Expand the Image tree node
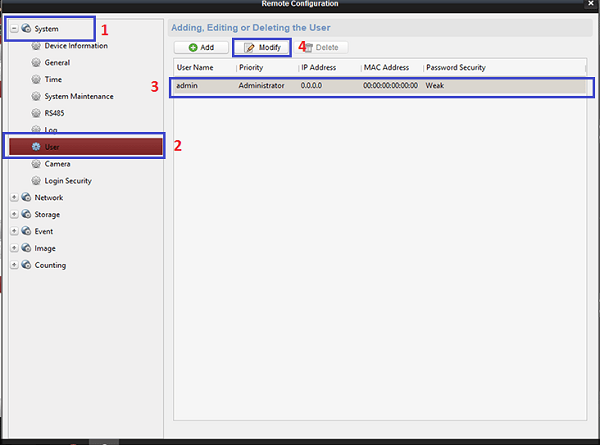This screenshot has height=445, width=600. 13,249
